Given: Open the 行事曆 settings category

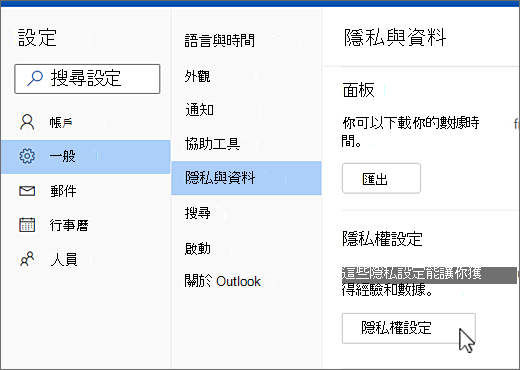Looking at the screenshot, I should pyautogui.click(x=85, y=225).
